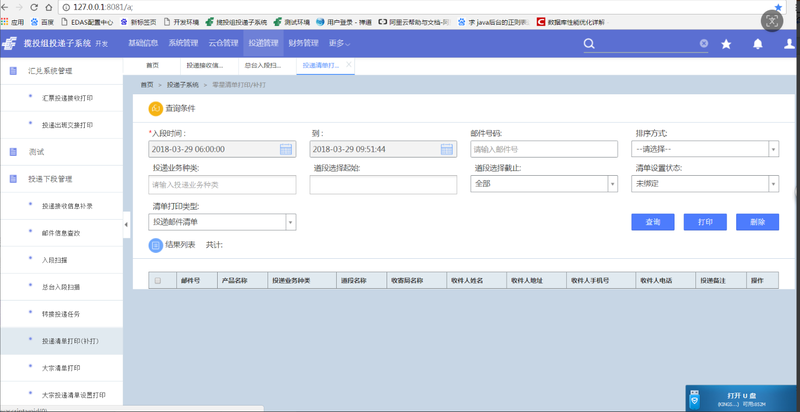Clear the header search box with the x icon

704,44
